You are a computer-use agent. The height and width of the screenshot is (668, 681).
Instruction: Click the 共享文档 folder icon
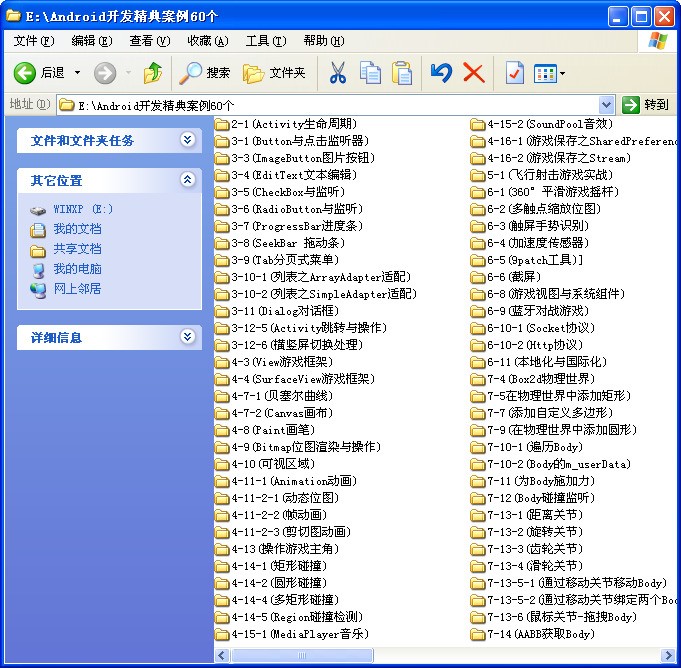coord(38,250)
